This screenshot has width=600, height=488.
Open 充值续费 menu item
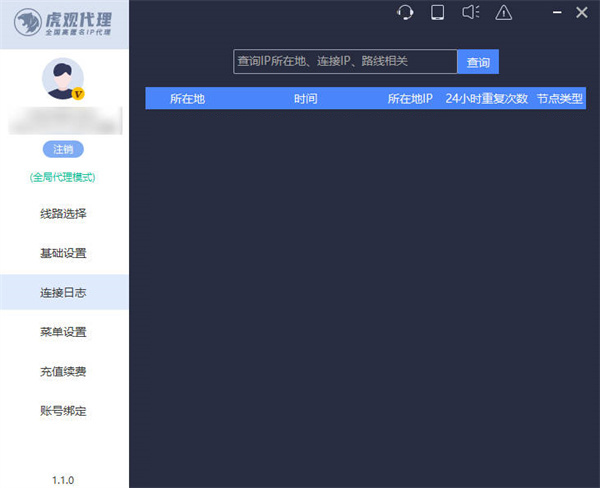coord(64,371)
